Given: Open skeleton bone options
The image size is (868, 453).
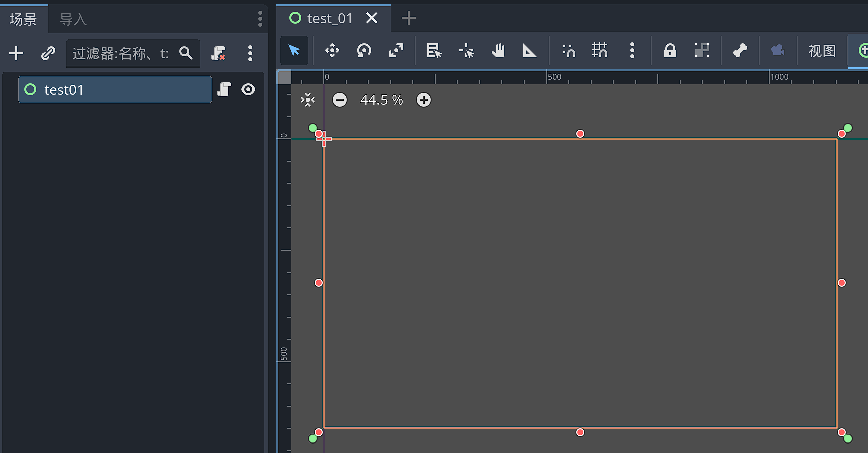Looking at the screenshot, I should coord(740,50).
